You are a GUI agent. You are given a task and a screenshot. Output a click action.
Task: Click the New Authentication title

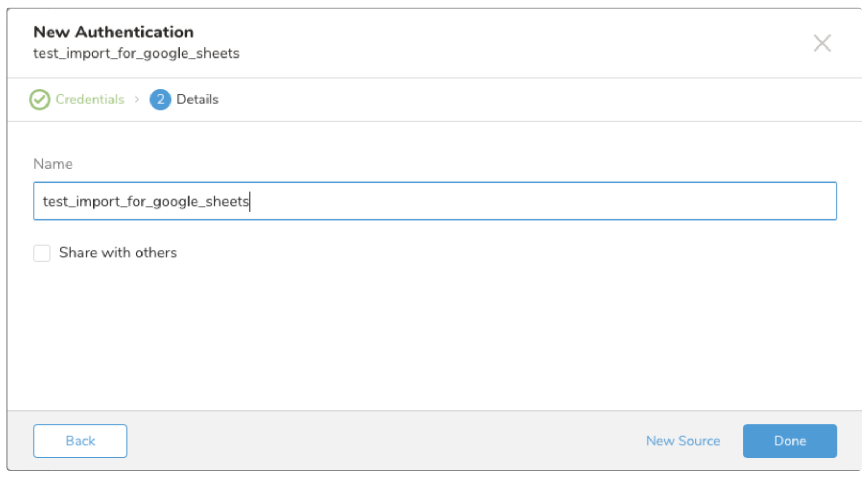pyautogui.click(x=114, y=32)
